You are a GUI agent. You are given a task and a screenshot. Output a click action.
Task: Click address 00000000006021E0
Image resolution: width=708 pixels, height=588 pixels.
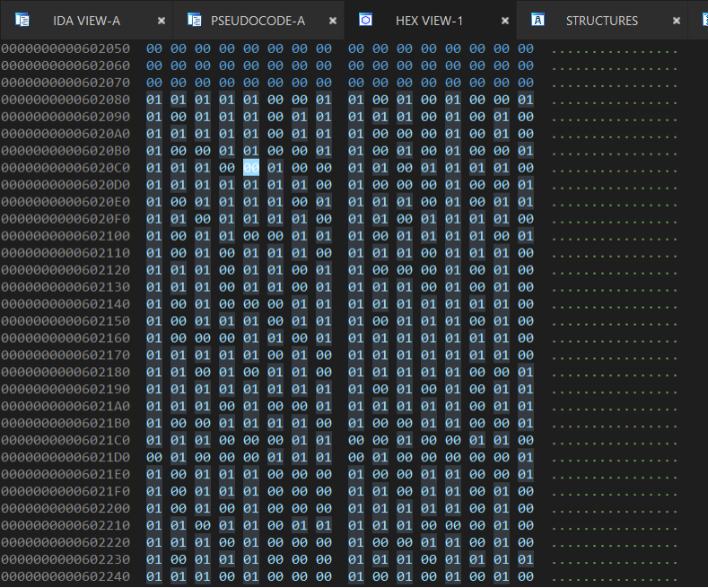tap(66, 474)
